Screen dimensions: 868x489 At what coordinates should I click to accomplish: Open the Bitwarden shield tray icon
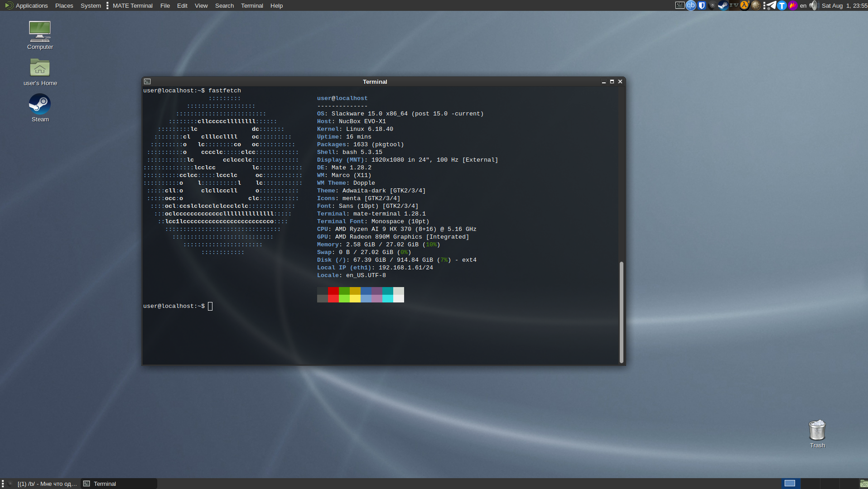click(x=702, y=5)
